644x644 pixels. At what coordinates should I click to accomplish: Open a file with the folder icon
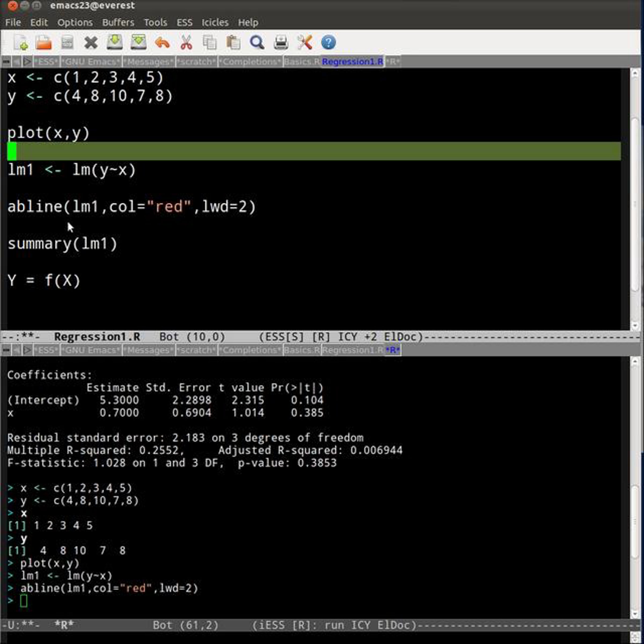click(44, 43)
